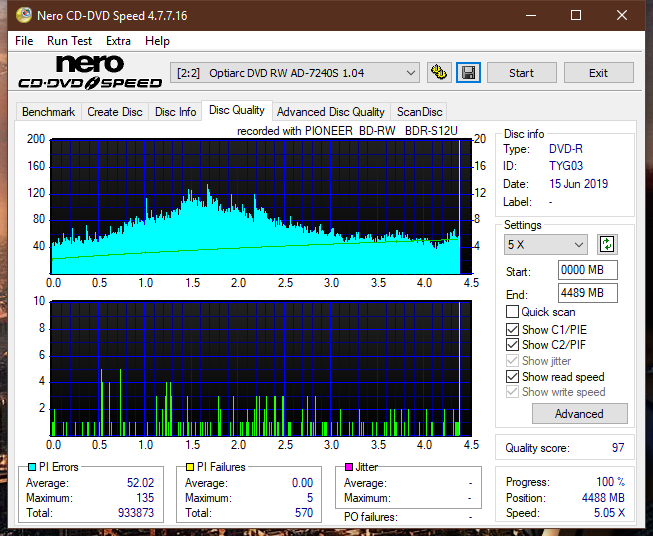
Task: Open the Run Test menu
Action: pyautogui.click(x=69, y=41)
